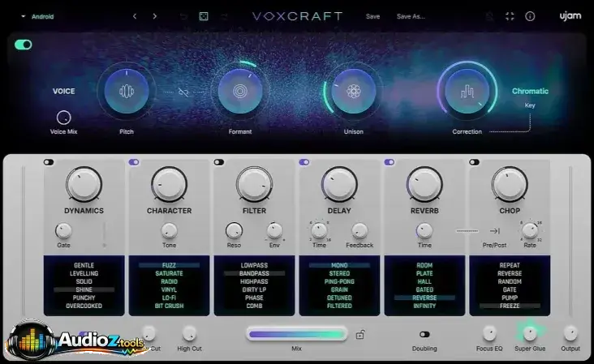Select LOWPASS filter mode
Screen dimensions: 594x364
point(254,265)
